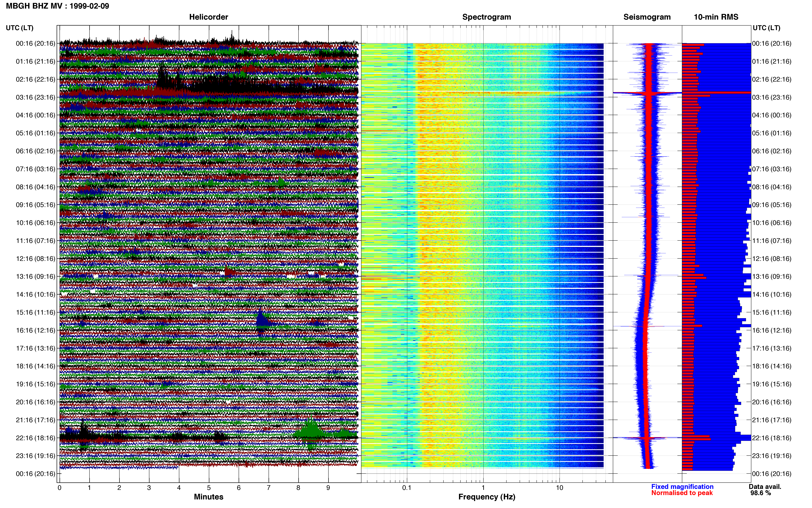The height and width of the screenshot is (508, 812).
Task: Select left axis time label '09:16 (05:16)'
Action: (36, 205)
